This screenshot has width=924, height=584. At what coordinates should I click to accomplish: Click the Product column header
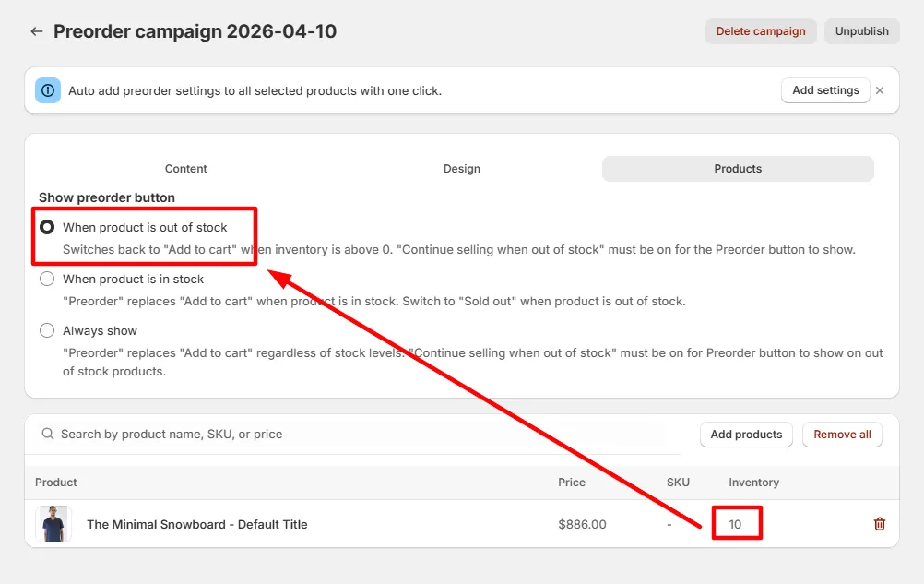pos(56,482)
